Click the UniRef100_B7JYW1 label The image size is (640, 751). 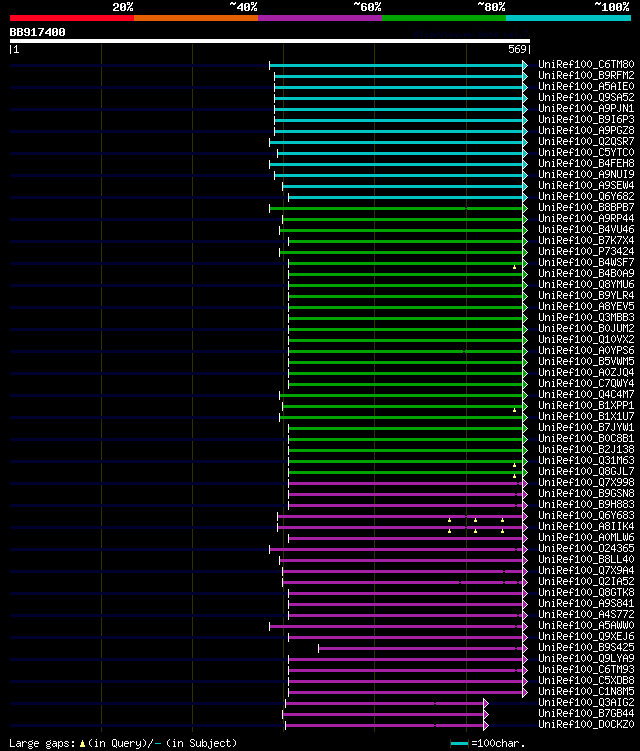(x=586, y=428)
